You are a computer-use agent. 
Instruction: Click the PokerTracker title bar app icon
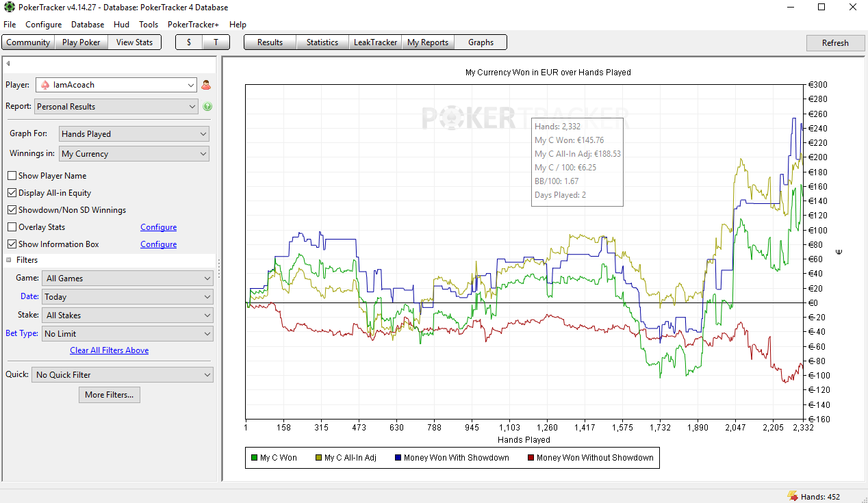pyautogui.click(x=8, y=8)
